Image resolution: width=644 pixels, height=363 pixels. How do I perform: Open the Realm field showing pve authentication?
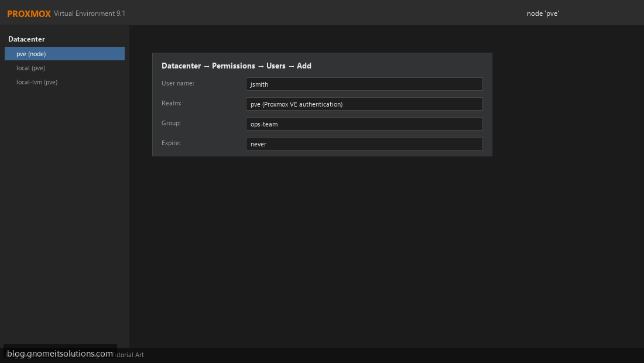tap(364, 104)
